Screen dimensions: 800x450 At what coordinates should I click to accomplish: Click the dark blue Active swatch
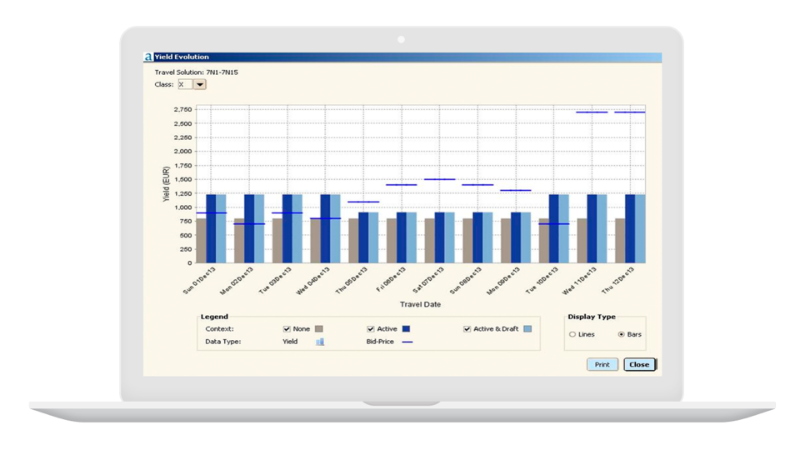407,328
